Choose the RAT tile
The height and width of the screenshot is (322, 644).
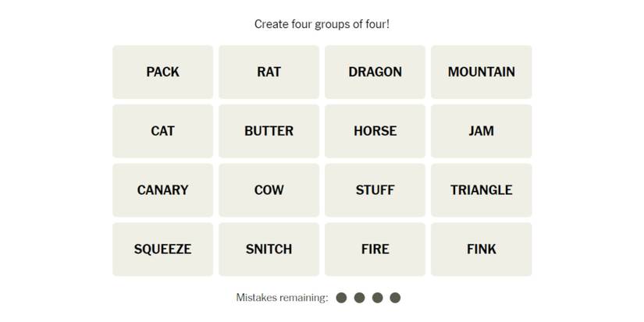pos(269,72)
